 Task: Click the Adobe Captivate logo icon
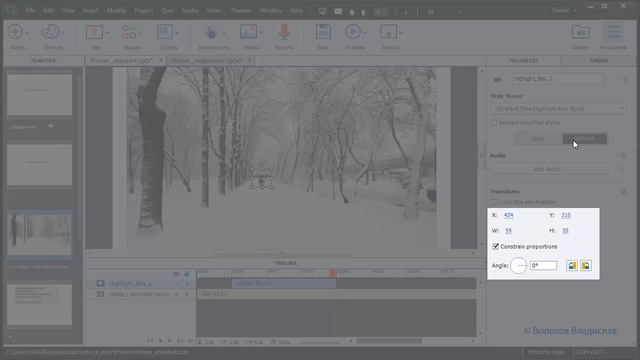(x=11, y=11)
